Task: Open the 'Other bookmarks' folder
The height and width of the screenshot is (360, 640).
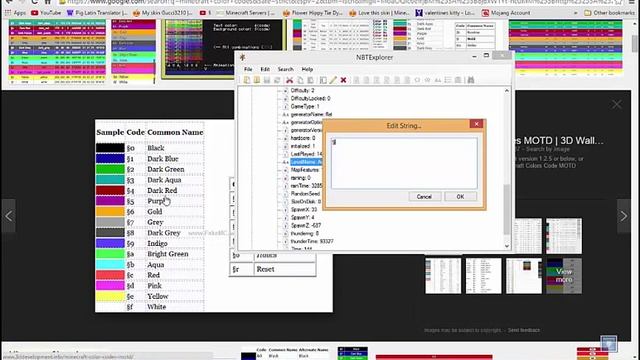Action: (609, 13)
